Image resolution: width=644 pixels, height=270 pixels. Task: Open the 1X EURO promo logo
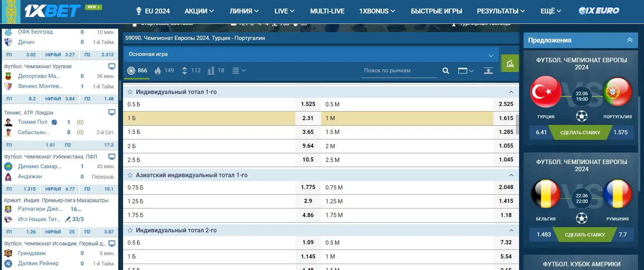coord(599,11)
